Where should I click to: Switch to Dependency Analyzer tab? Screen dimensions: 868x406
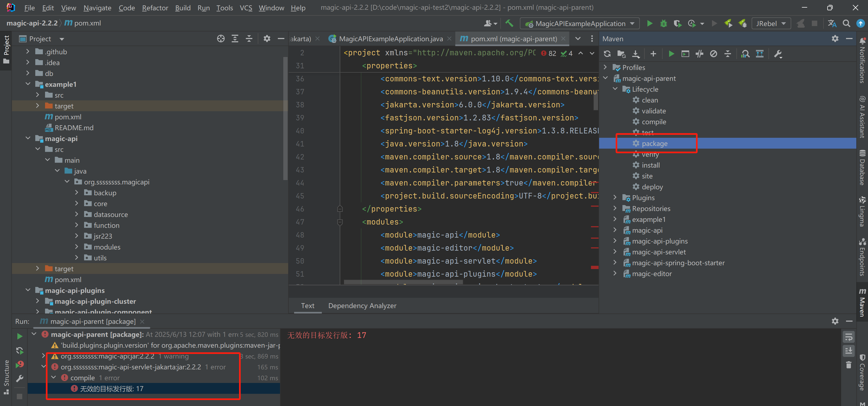point(362,306)
